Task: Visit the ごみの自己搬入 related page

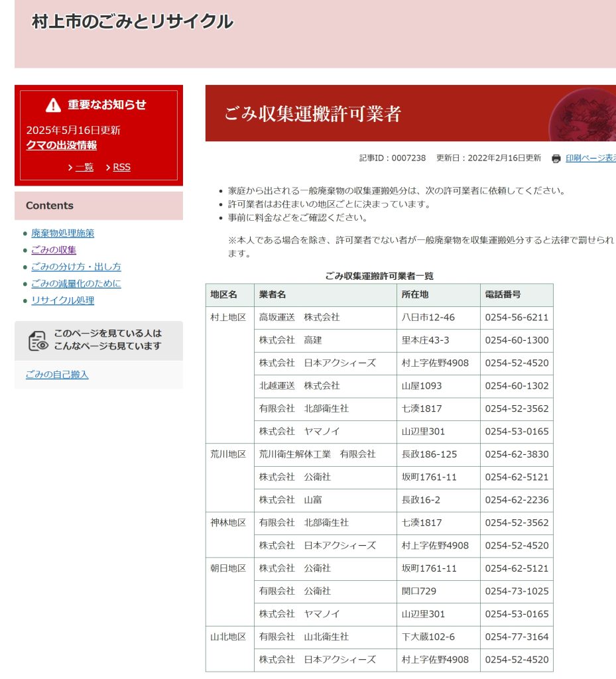Action: 56,375
